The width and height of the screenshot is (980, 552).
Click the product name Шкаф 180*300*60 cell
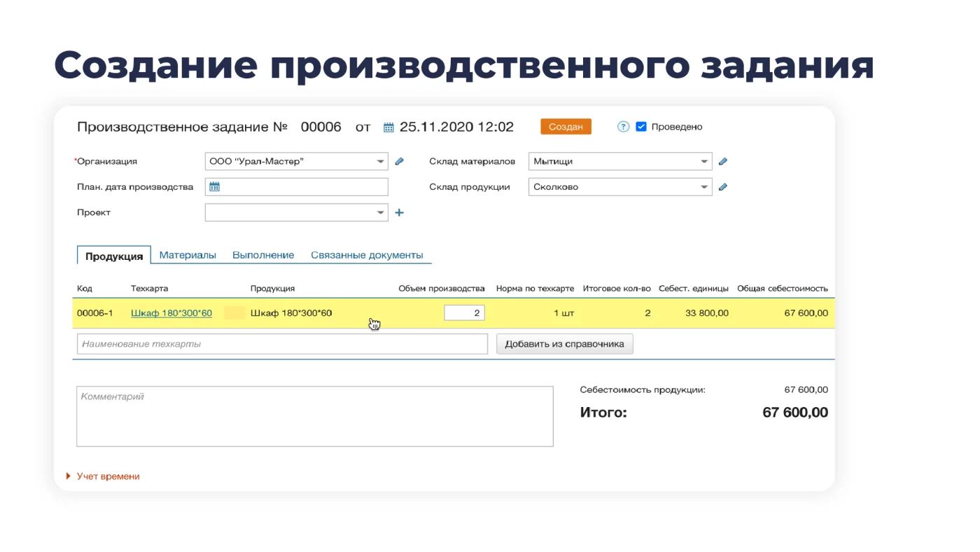pyautogui.click(x=291, y=313)
